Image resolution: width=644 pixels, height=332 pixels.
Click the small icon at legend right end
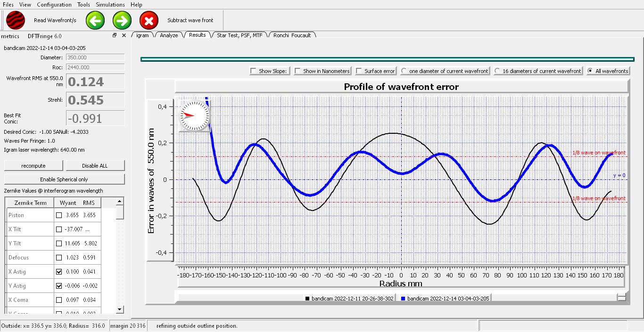(621, 297)
